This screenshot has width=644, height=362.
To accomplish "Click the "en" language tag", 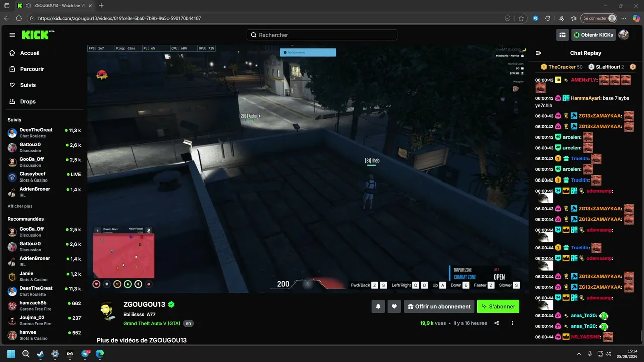I will pos(188,323).
